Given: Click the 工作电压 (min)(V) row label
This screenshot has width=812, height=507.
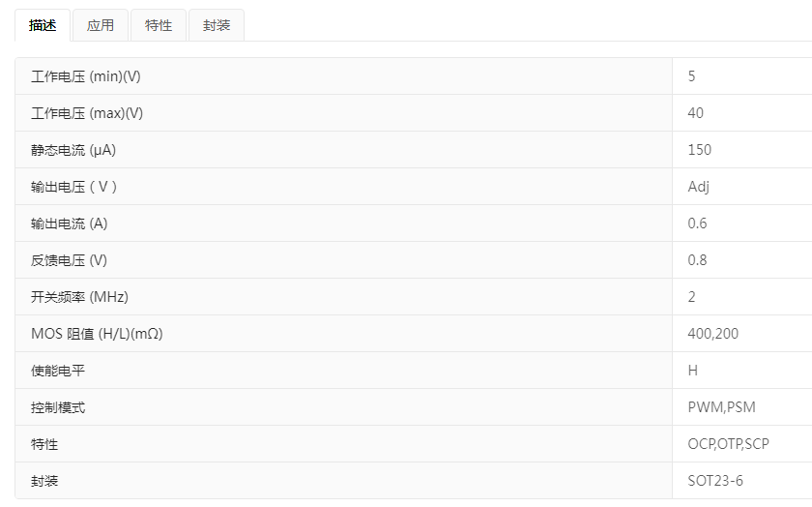Looking at the screenshot, I should (86, 76).
